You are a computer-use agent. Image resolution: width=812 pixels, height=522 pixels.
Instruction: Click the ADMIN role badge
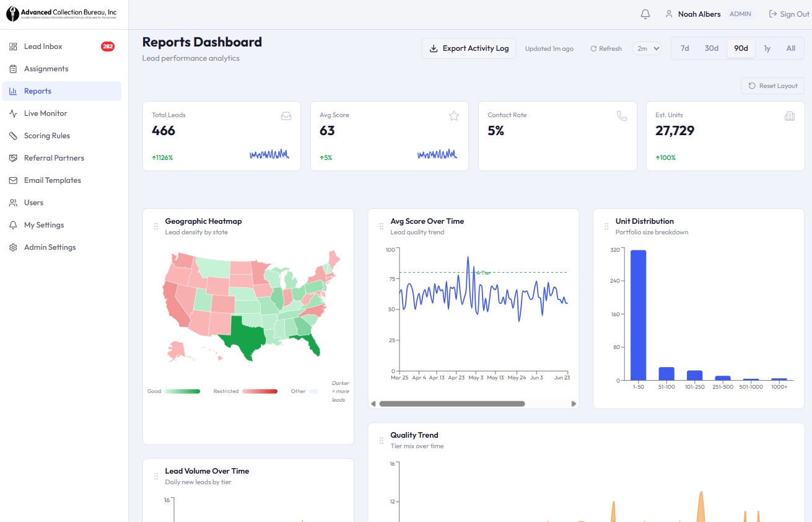pos(740,14)
